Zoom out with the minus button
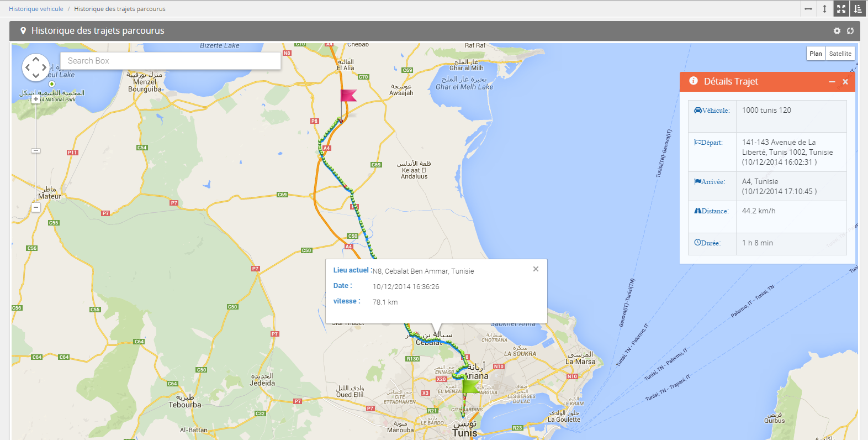 (x=36, y=207)
